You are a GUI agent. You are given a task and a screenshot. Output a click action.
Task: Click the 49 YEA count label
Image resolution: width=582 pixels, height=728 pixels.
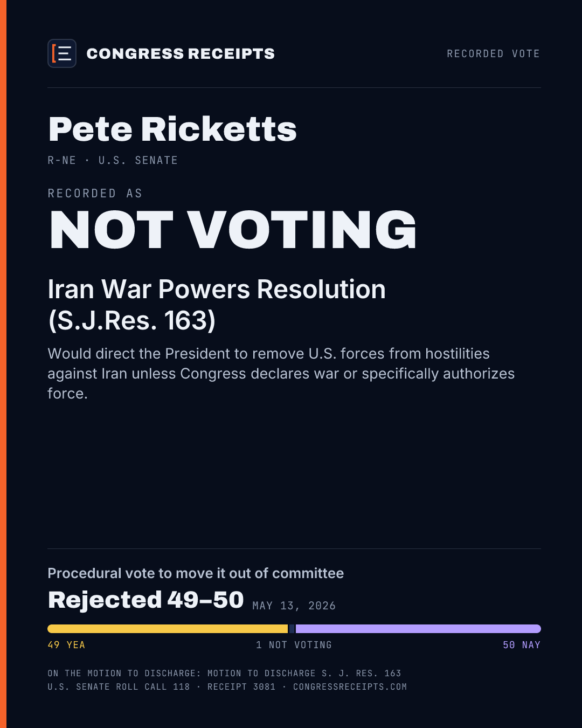pyautogui.click(x=66, y=645)
